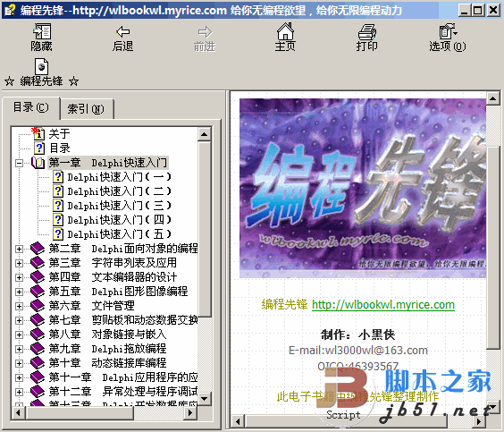Click the tree panel's horizontal scroll right arrow
The height and width of the screenshot is (432, 504).
click(190, 412)
